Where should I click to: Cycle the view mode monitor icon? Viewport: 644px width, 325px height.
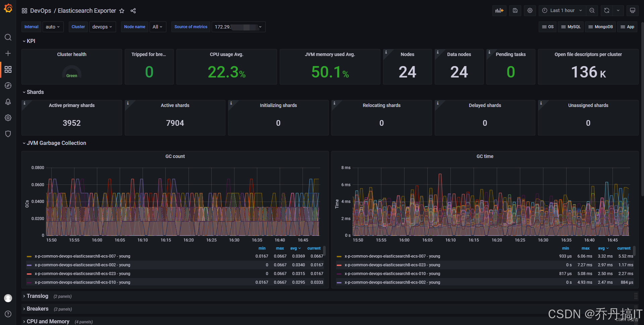click(x=633, y=10)
